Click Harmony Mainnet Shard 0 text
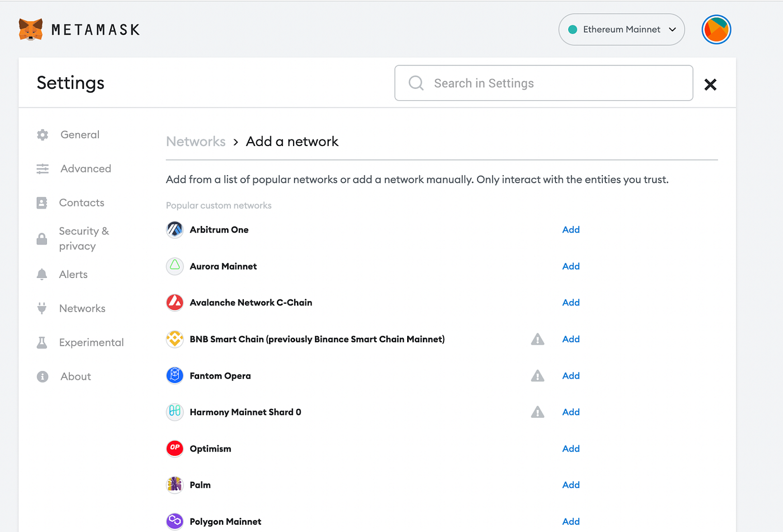 pos(246,412)
